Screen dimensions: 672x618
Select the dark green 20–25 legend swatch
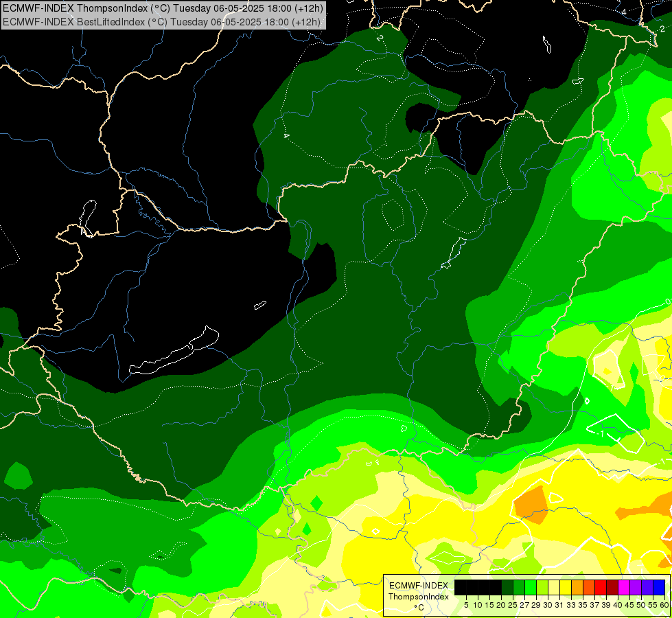pos(507,587)
